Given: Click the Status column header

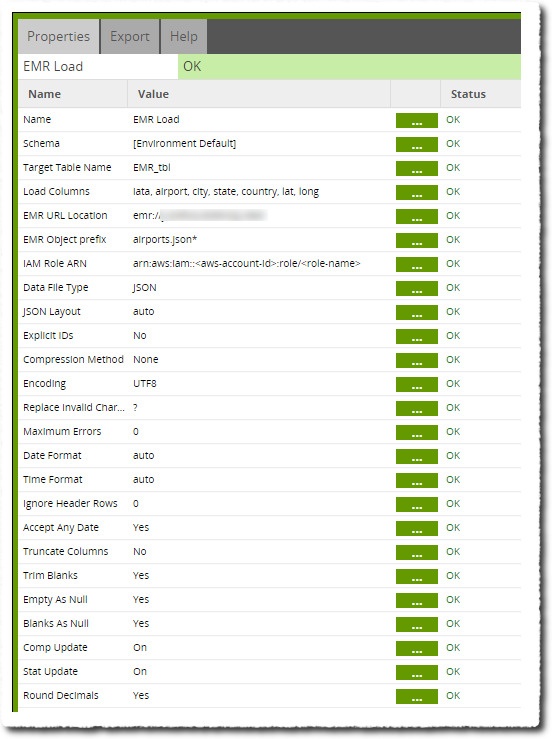Looking at the screenshot, I should [468, 94].
